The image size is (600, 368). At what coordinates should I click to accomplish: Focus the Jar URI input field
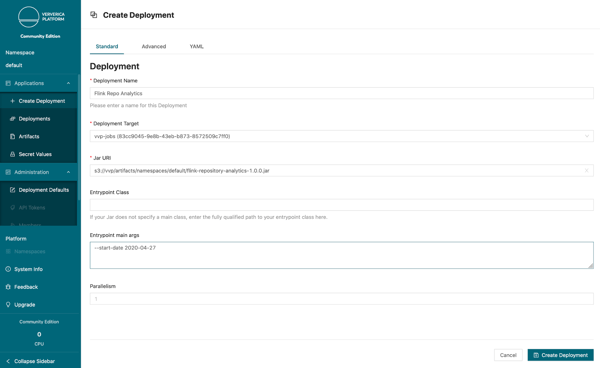tap(341, 171)
